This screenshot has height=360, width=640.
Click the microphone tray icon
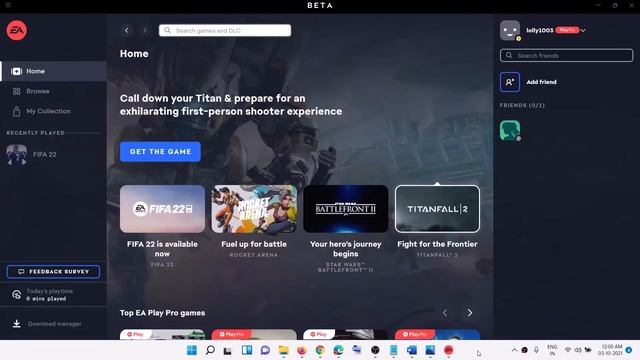[536, 350]
